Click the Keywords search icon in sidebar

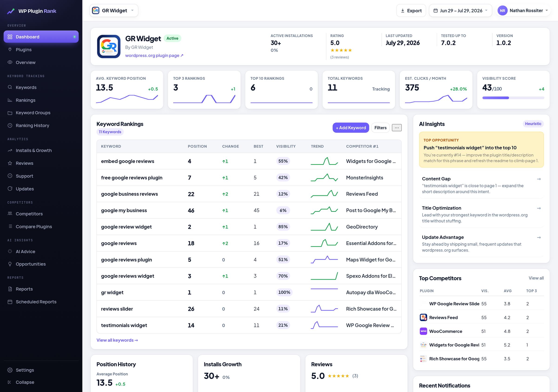tap(10, 87)
